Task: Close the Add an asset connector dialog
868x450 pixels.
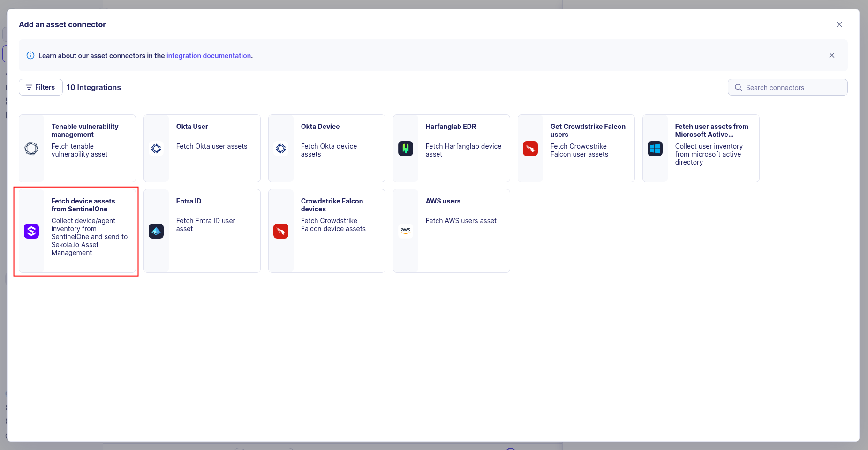Action: click(x=839, y=24)
